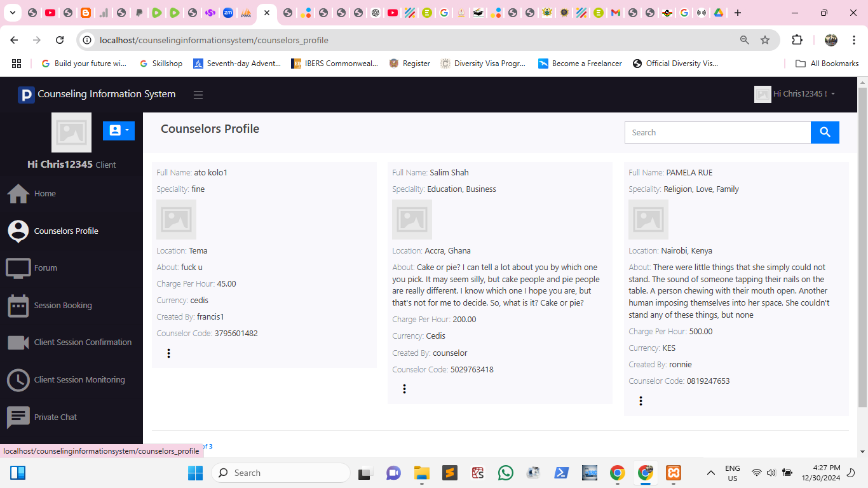
Task: Click the Client Session Monitoring clock icon
Action: coord(18,380)
